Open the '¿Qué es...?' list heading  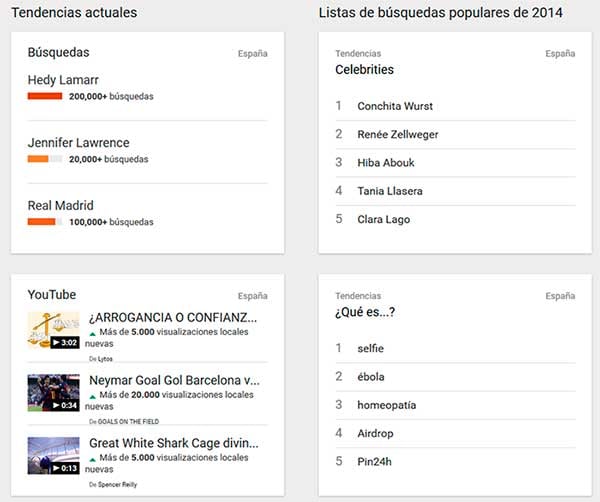(x=365, y=312)
